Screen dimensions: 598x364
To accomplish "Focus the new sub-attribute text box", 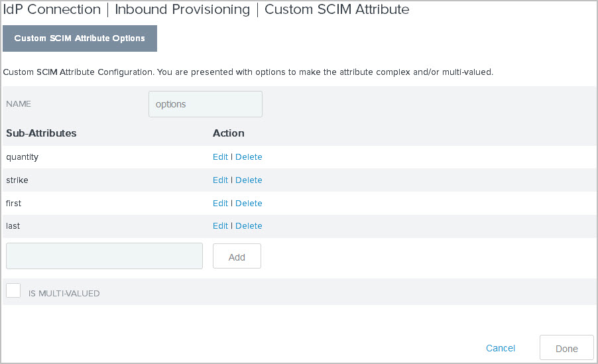I will 104,256.
